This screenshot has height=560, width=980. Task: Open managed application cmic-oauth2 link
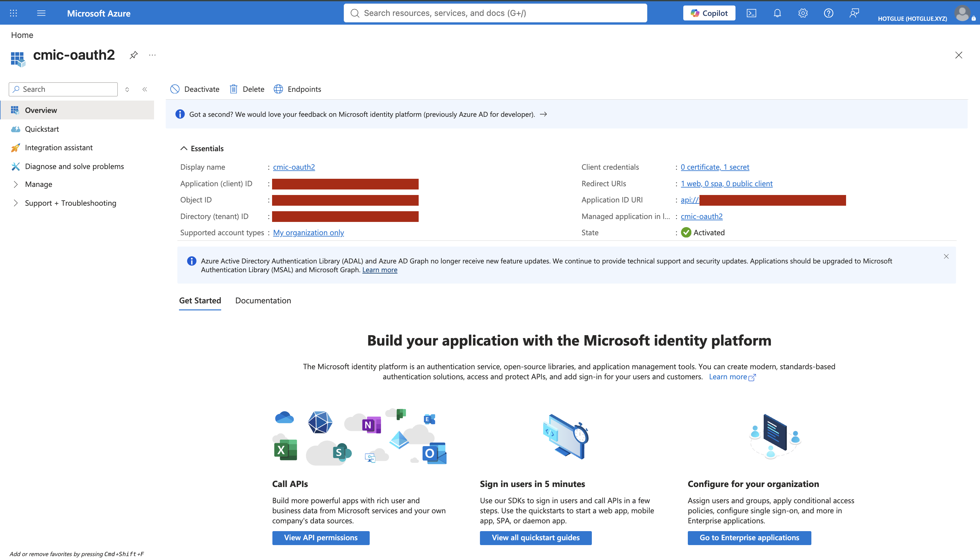[702, 216]
